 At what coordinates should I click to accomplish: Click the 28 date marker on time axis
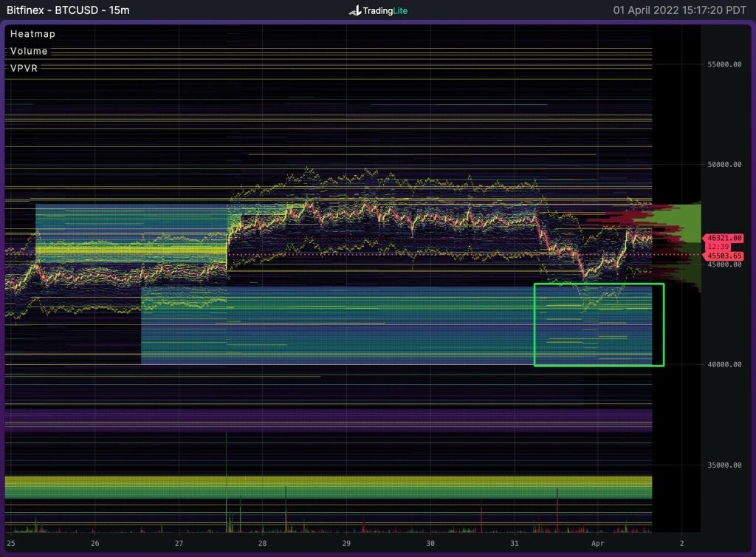(263, 543)
